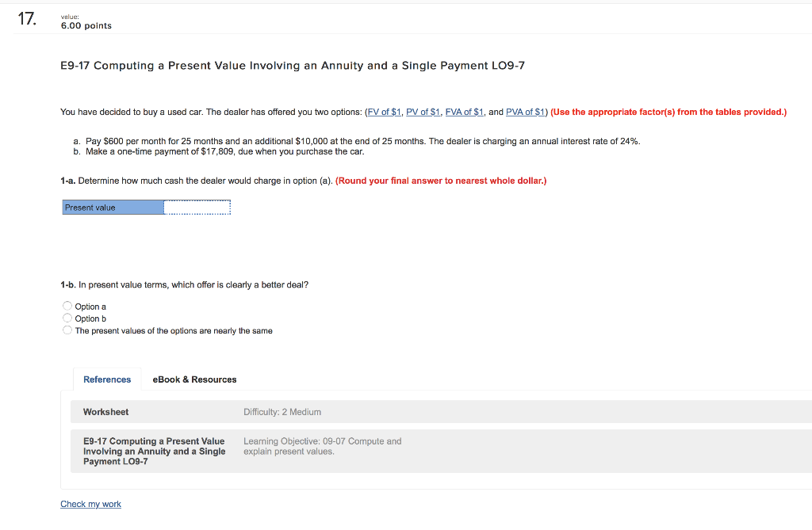Screen dimensions: 812x530
Task: Click the Worksheet row in references
Action: pyautogui.click(x=105, y=411)
